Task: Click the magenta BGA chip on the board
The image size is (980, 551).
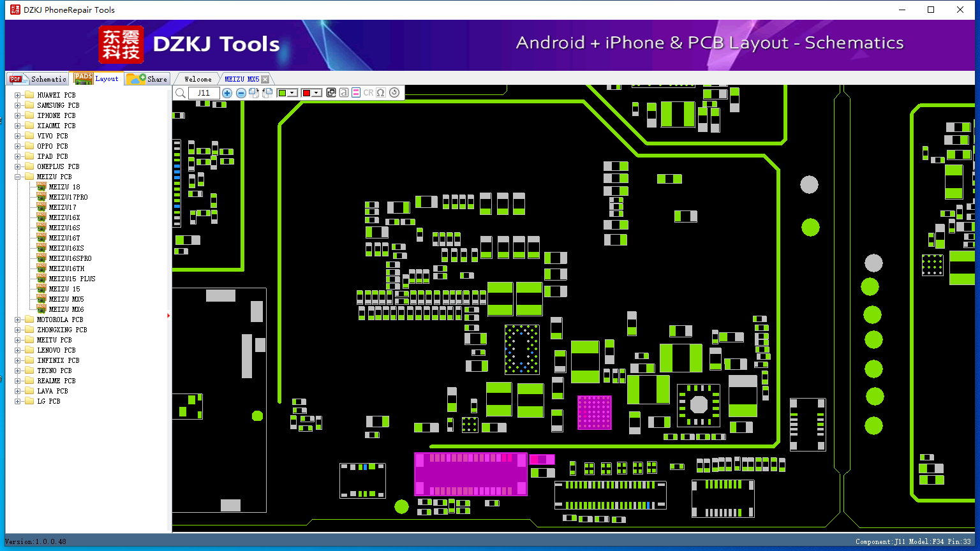Action: click(x=595, y=412)
